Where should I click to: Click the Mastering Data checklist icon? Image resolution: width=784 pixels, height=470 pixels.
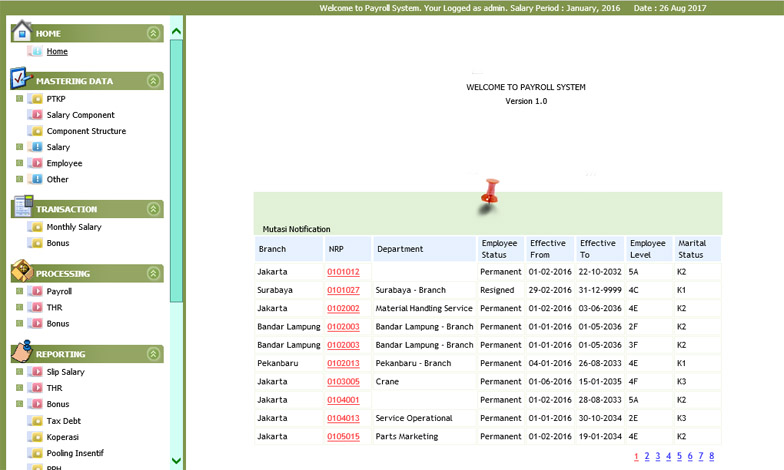pos(21,79)
